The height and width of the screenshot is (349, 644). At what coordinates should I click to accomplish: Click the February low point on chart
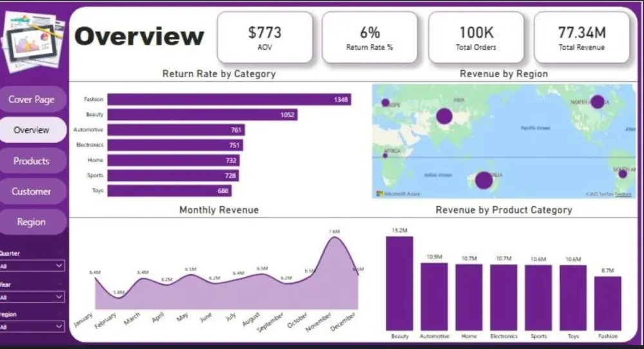[x=118, y=297]
